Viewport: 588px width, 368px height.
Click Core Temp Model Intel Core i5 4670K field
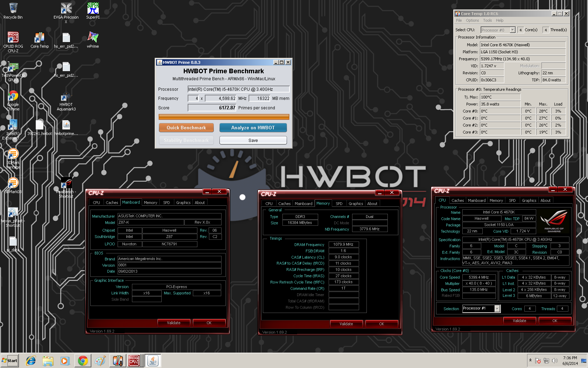point(523,45)
